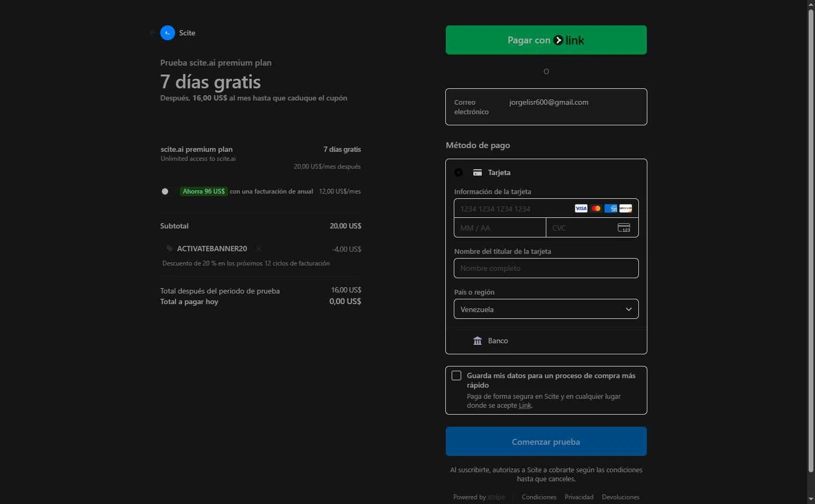Click the coupon tag icon
This screenshot has width=815, height=504.
tap(169, 249)
